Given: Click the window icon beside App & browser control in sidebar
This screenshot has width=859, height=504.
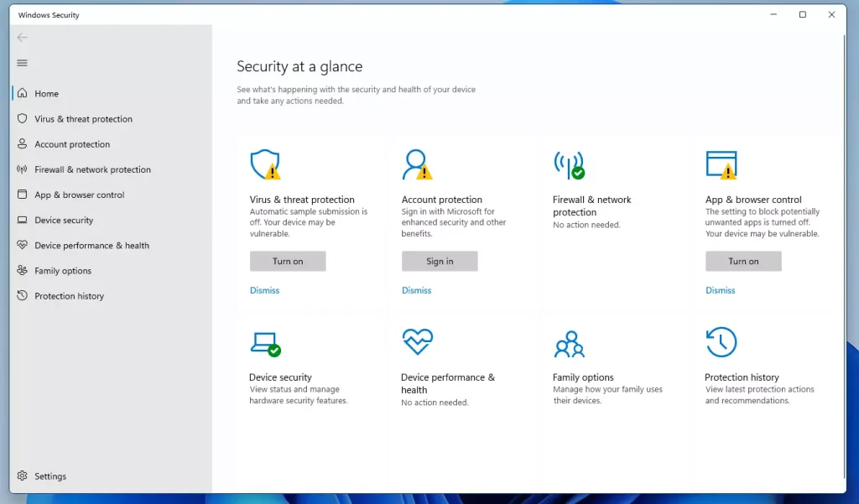Looking at the screenshot, I should pos(22,194).
